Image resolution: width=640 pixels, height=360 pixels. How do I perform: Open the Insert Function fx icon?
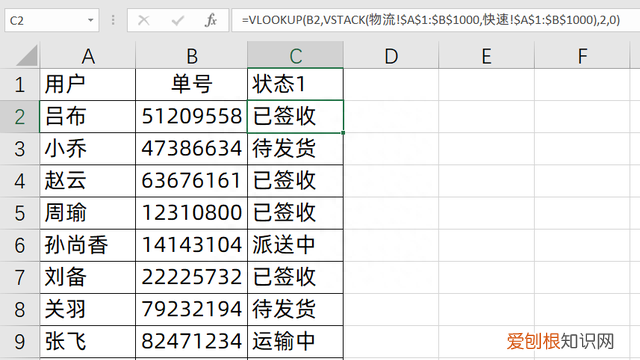[x=211, y=20]
